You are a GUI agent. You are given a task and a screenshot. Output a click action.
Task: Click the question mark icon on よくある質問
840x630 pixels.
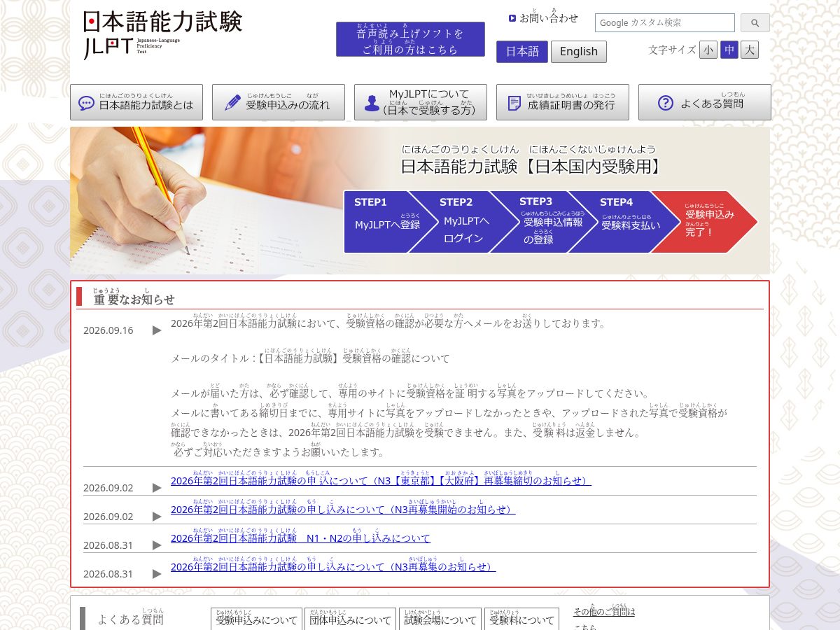[666, 103]
